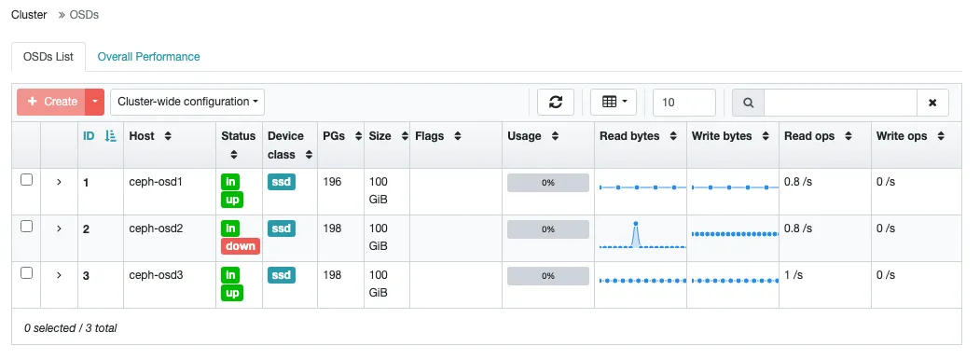Viewport: 980px width, 360px height.
Task: Click the 'down' status badge of ceph-osd2
Action: (x=241, y=246)
